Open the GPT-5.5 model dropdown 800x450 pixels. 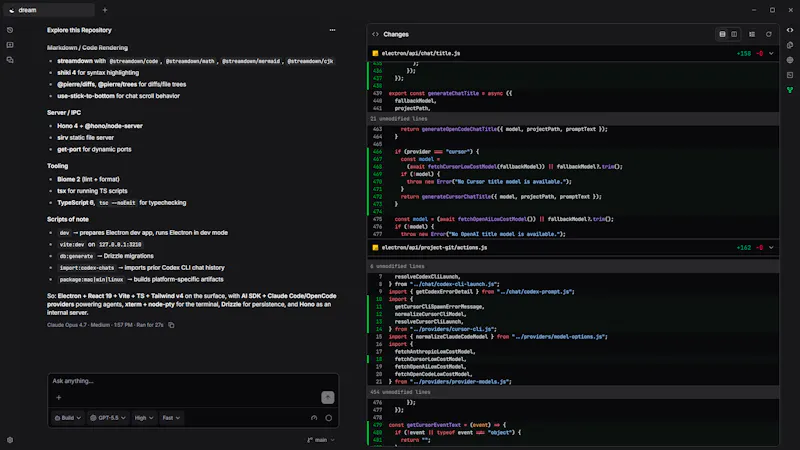click(107, 418)
